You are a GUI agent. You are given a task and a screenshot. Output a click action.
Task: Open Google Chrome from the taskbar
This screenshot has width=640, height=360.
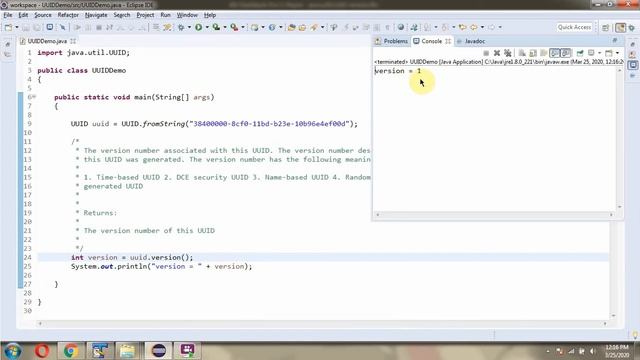coord(71,351)
